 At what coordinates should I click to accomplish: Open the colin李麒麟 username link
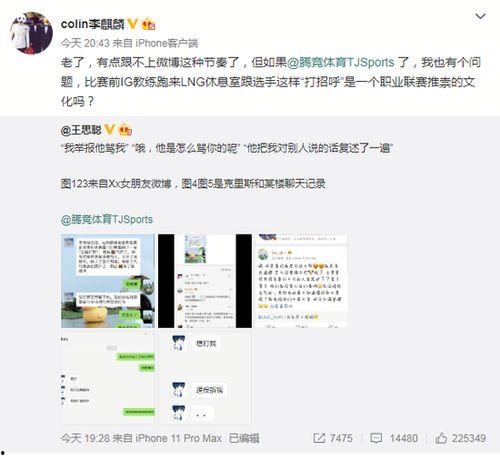point(93,24)
